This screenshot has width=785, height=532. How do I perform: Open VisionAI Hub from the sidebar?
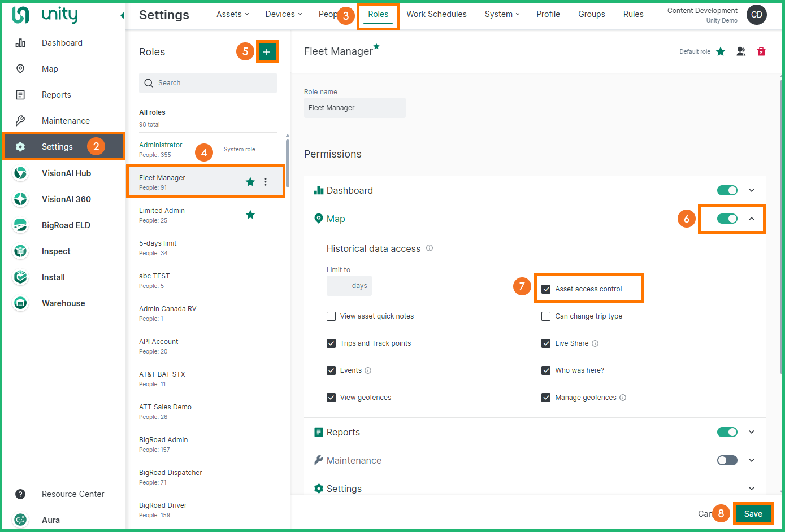pyautogui.click(x=66, y=173)
